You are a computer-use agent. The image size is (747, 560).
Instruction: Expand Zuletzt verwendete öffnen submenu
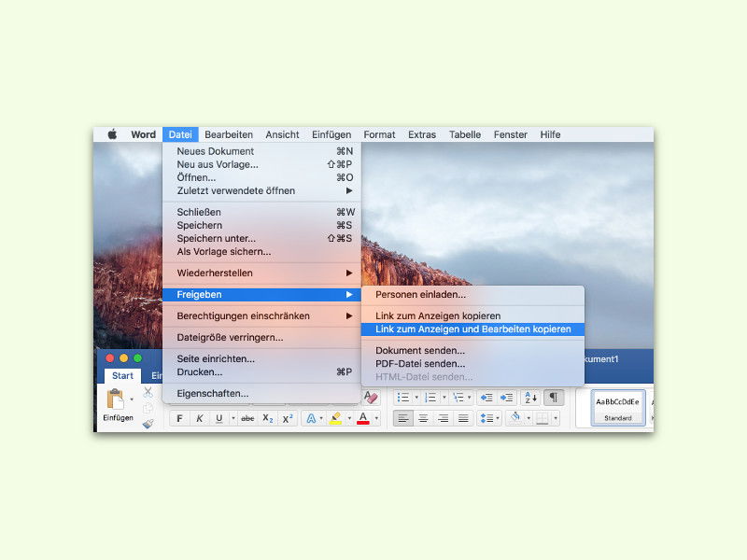coord(261,191)
